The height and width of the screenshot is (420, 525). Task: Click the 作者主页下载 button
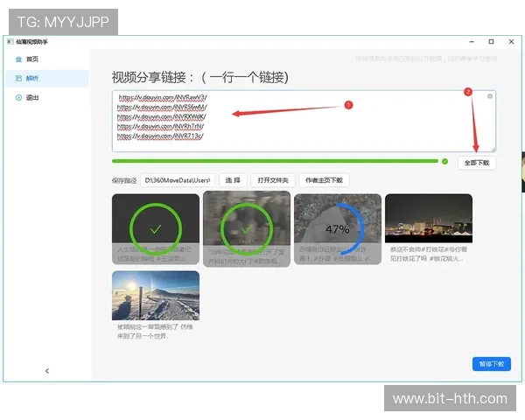click(324, 179)
